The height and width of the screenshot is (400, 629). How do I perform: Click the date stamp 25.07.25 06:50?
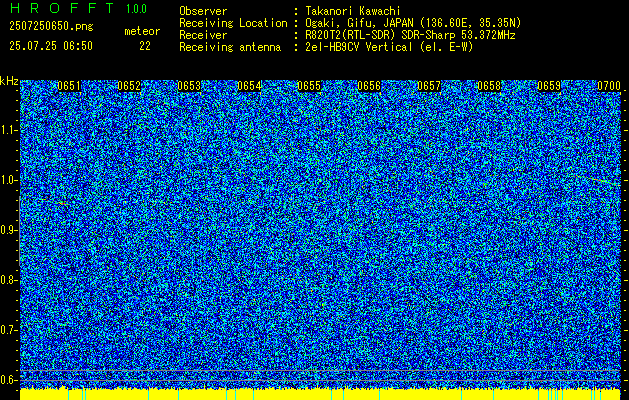(51, 46)
